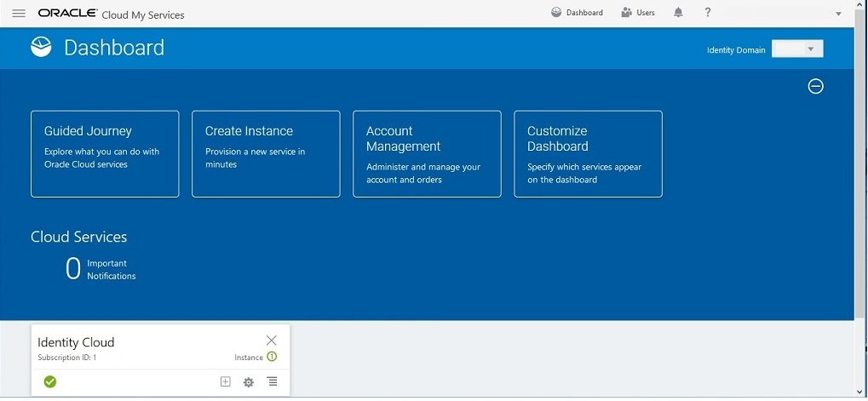The image size is (868, 401).
Task: Collapse the welcome panel with minus icon
Action: 815,86
